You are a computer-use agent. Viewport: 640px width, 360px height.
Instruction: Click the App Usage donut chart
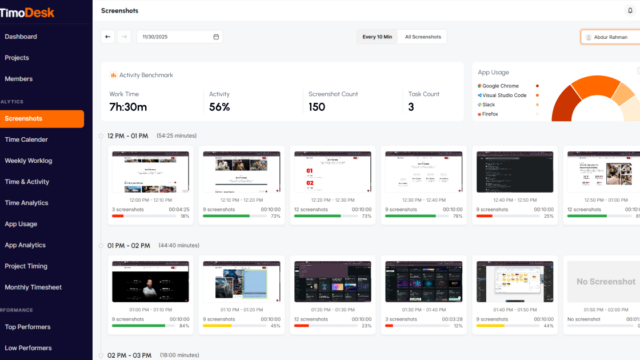click(596, 98)
